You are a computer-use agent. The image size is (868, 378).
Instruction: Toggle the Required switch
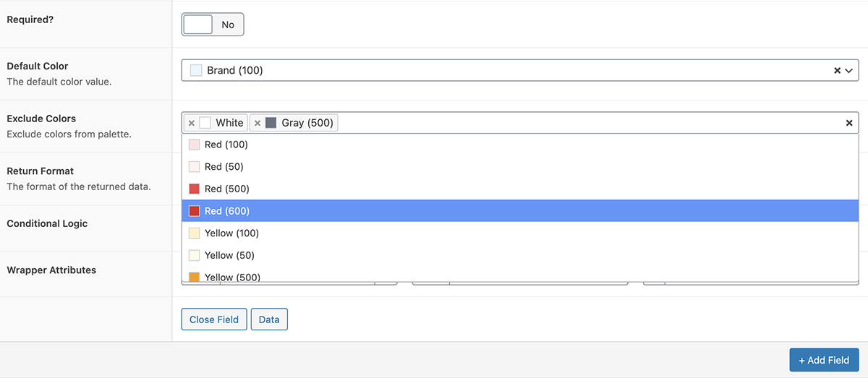[x=213, y=25]
